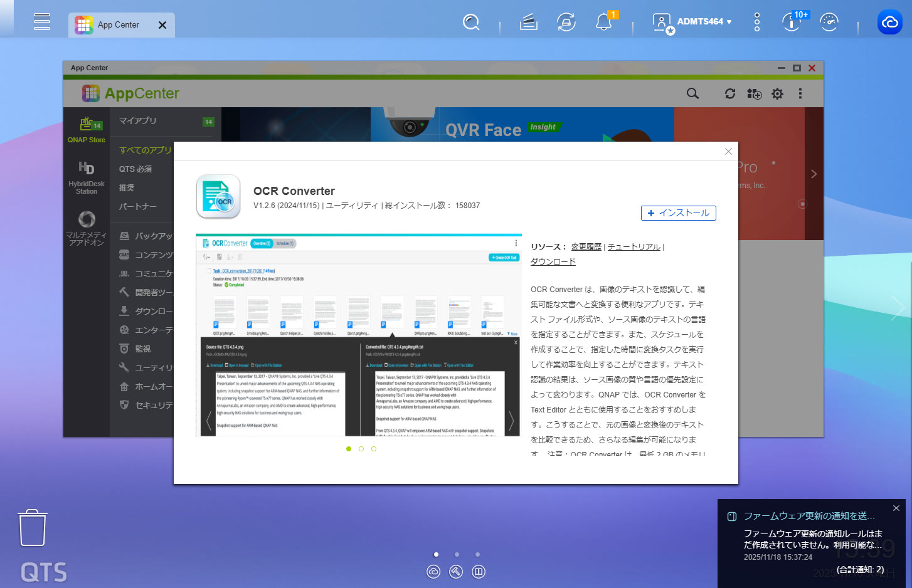
Task: Open the notifications bell icon
Action: click(x=603, y=23)
